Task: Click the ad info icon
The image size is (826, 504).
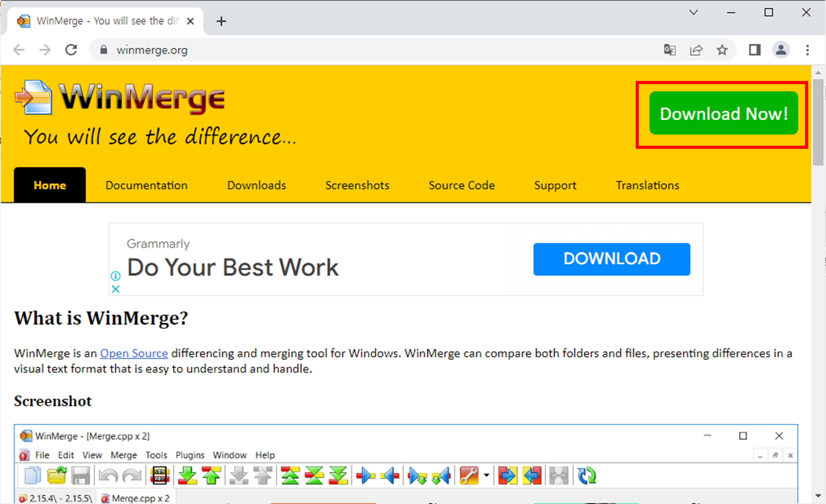Action: tap(116, 276)
